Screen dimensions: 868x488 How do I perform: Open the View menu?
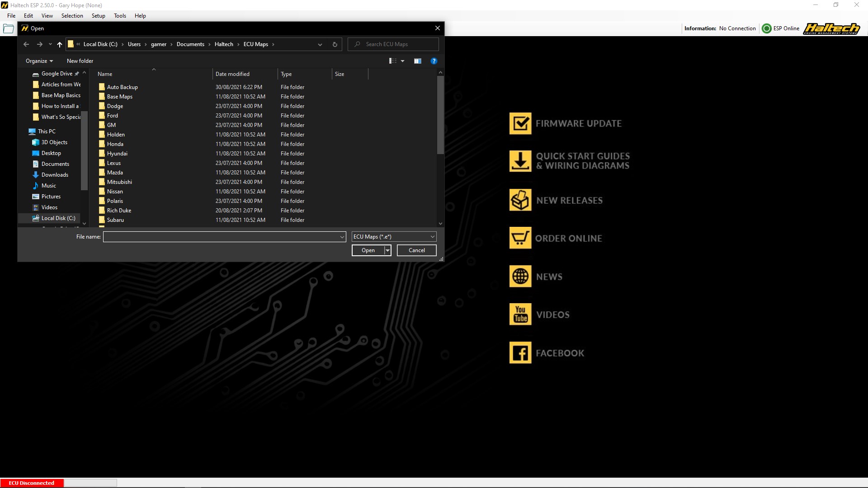[x=47, y=16]
